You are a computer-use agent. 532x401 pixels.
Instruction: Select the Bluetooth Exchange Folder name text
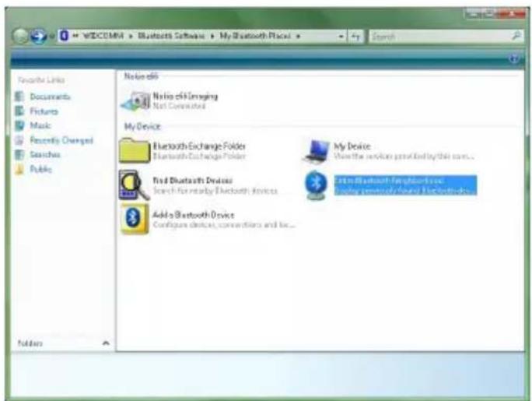point(199,146)
